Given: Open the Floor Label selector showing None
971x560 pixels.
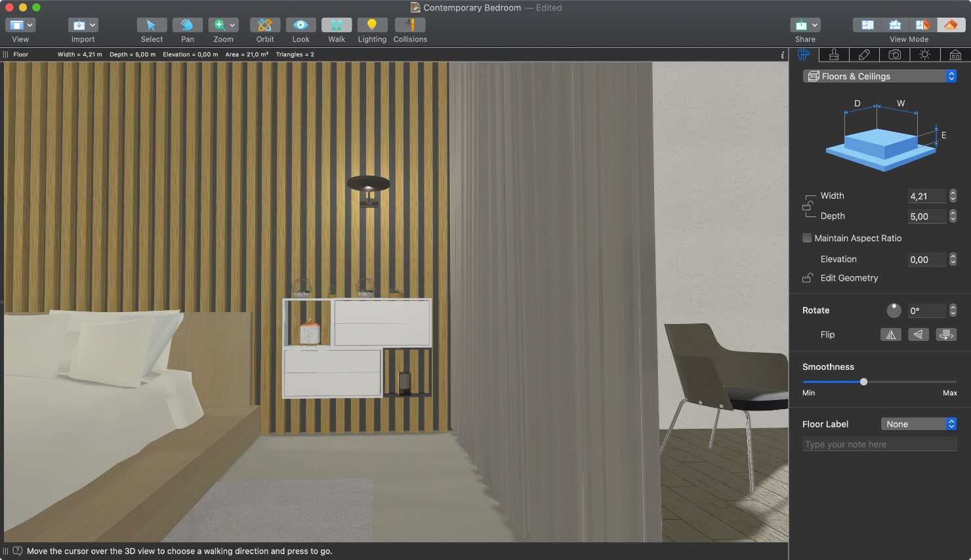Looking at the screenshot, I should click(918, 424).
